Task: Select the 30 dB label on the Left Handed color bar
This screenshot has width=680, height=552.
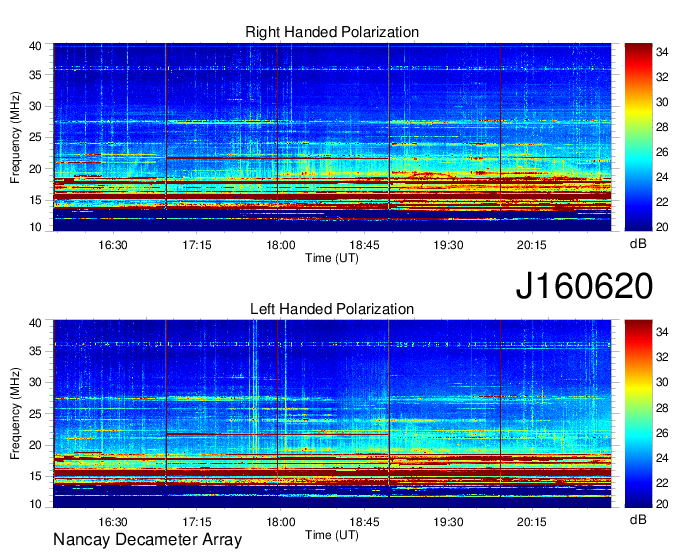Action: 662,382
